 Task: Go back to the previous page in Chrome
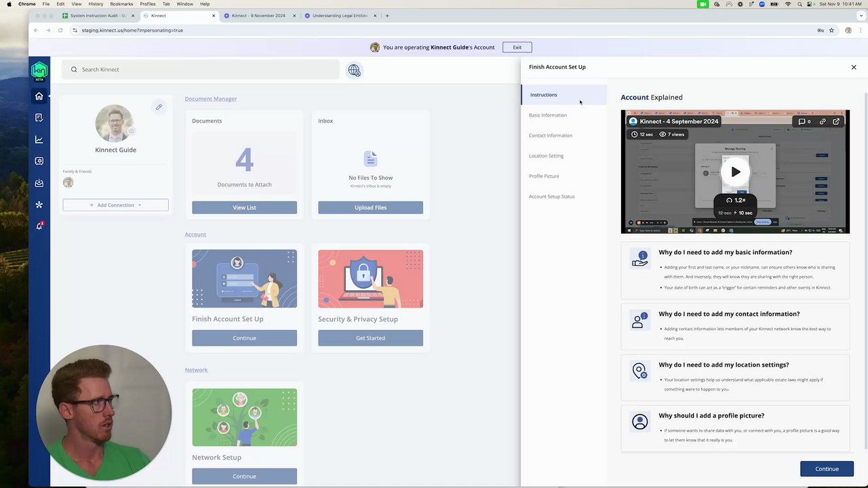pyautogui.click(x=36, y=30)
